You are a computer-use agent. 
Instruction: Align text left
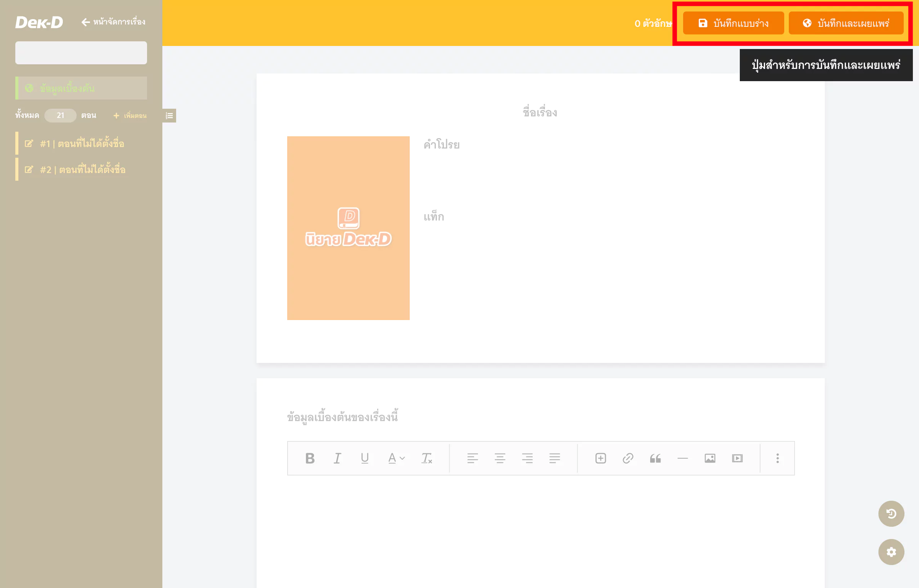click(x=473, y=458)
